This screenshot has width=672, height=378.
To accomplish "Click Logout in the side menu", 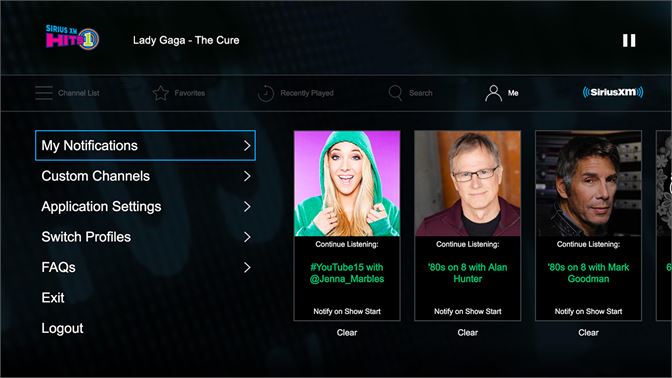I will [x=62, y=328].
